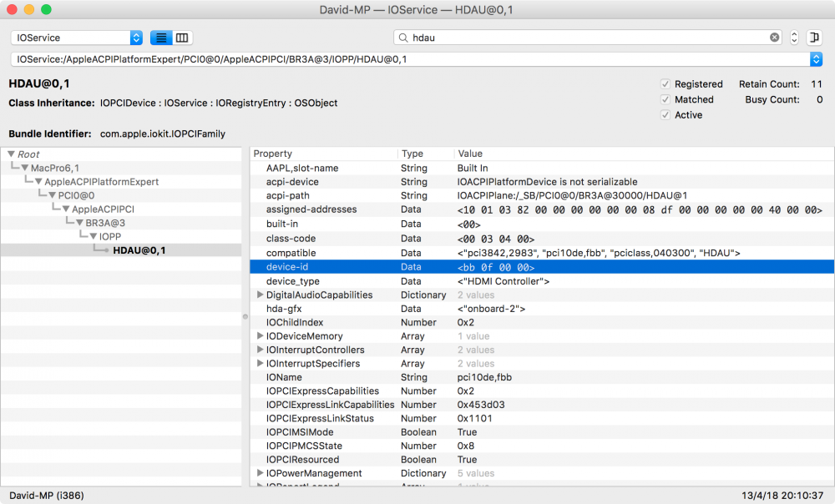This screenshot has width=835, height=504.
Task: Select the hda-gfx row
Action: 542,309
